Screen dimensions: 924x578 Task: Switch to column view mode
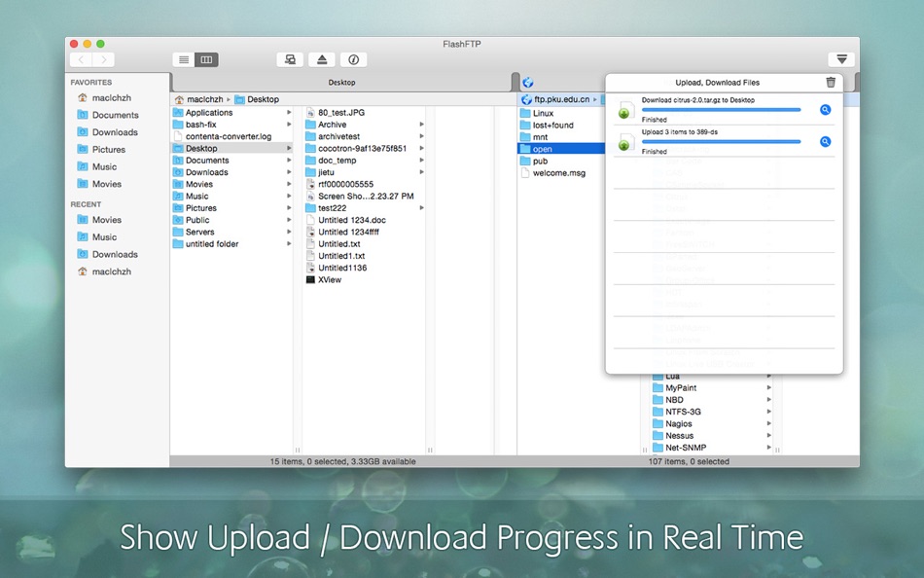(x=207, y=59)
